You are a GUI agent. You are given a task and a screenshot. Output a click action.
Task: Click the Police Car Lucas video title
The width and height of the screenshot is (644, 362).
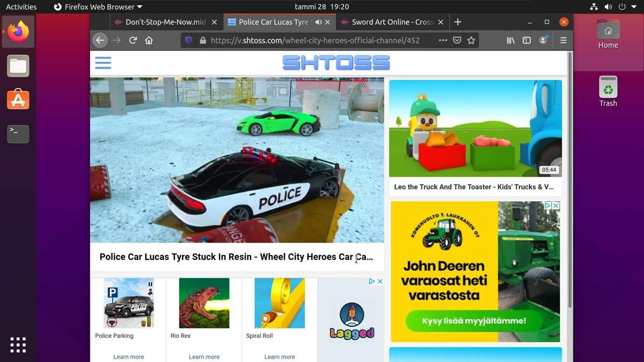click(236, 257)
